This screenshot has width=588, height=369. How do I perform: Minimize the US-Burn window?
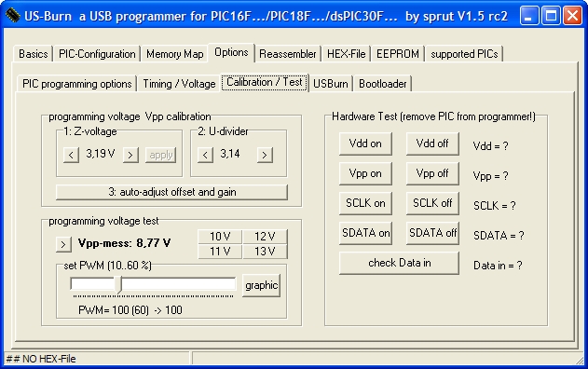tap(529, 16)
